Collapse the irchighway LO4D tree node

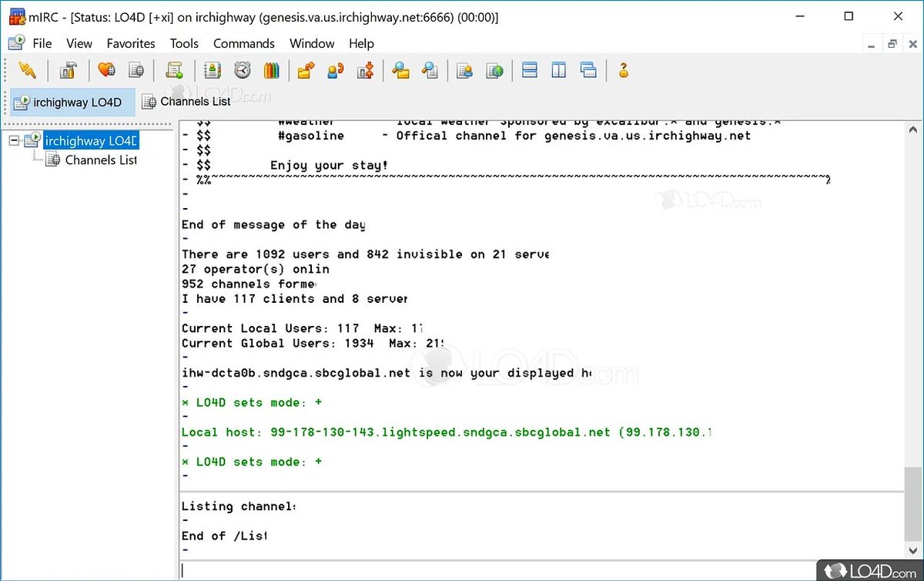click(x=14, y=140)
